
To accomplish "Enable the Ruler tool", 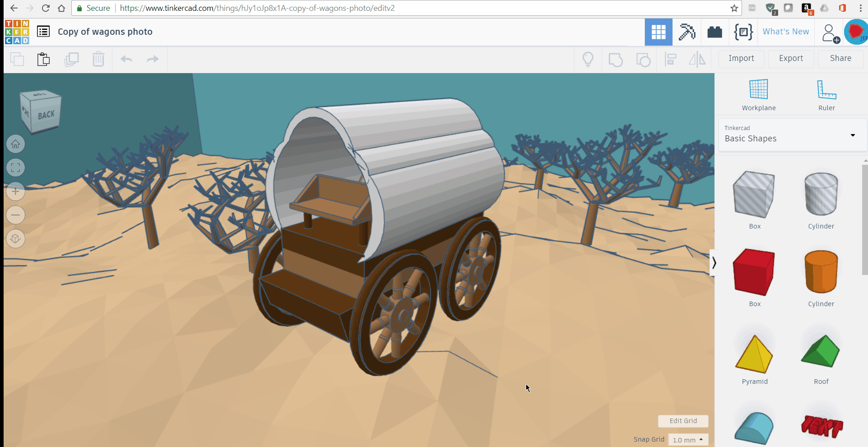I will tap(826, 94).
